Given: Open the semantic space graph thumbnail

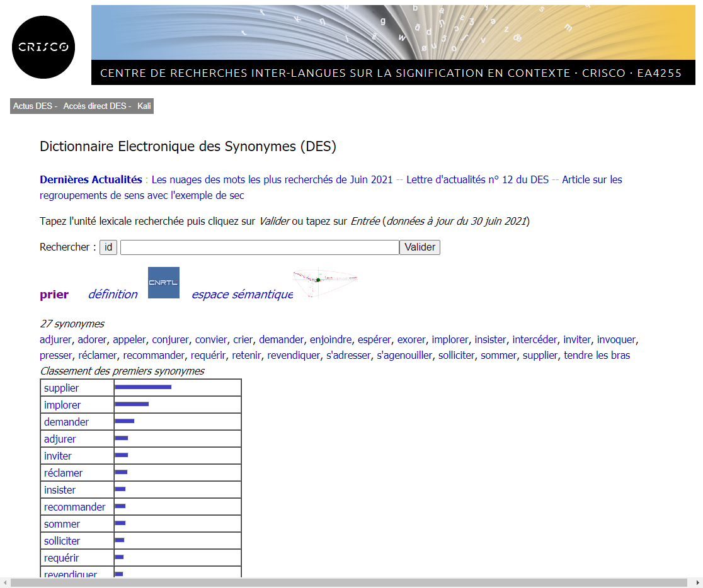Looking at the screenshot, I should pyautogui.click(x=326, y=283).
